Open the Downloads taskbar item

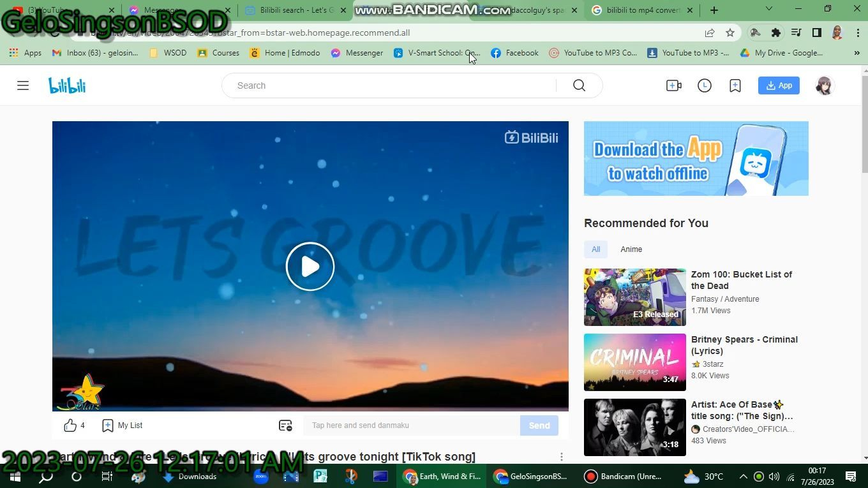click(x=190, y=477)
